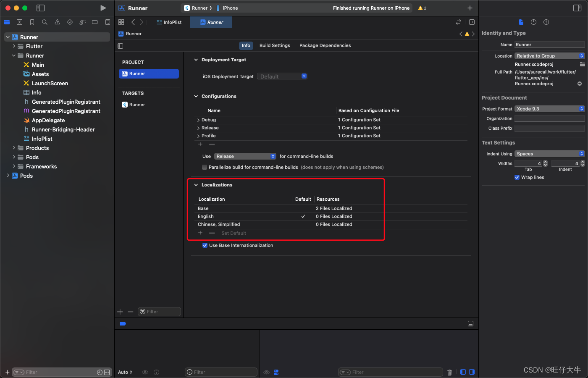Switch to the Package Dependencies tab

pyautogui.click(x=325, y=45)
